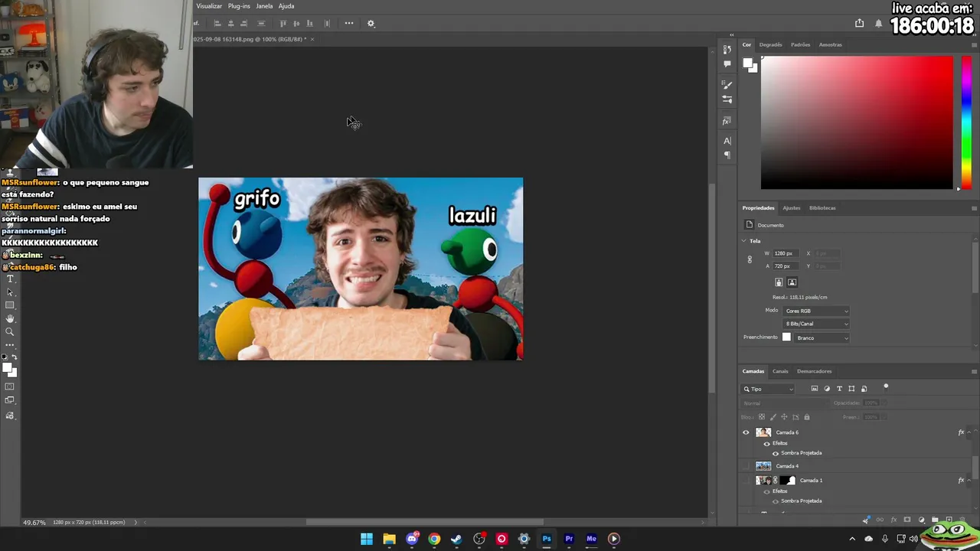Filter layers by pixel layers

click(815, 389)
